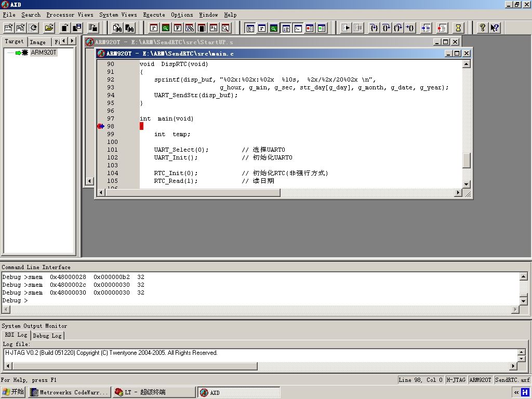Click the right arrow of the panel tab scroller
532x399 pixels.
click(72, 41)
